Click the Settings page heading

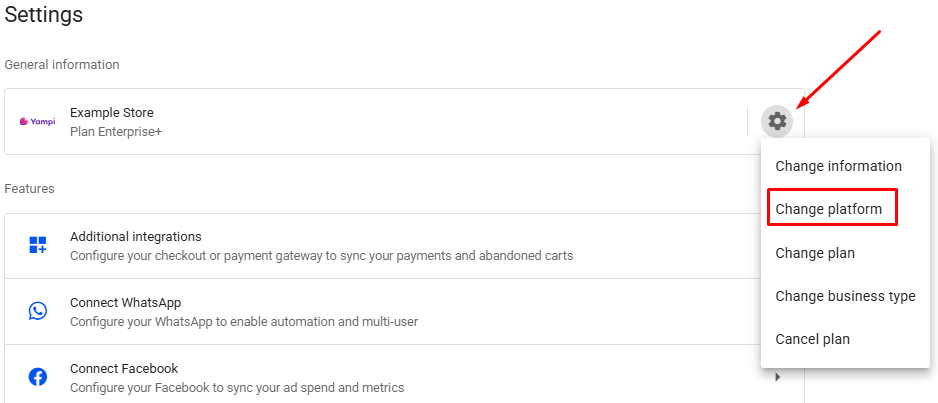[x=43, y=15]
